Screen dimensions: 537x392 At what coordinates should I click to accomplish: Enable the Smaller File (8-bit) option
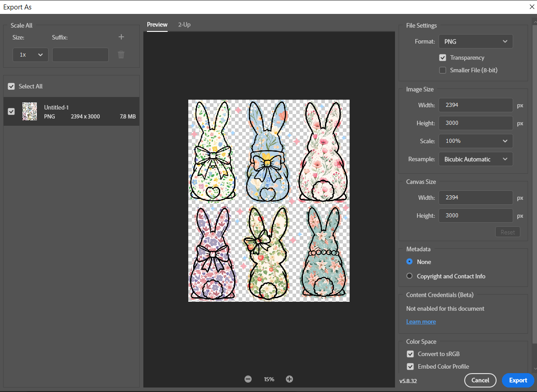click(x=443, y=70)
